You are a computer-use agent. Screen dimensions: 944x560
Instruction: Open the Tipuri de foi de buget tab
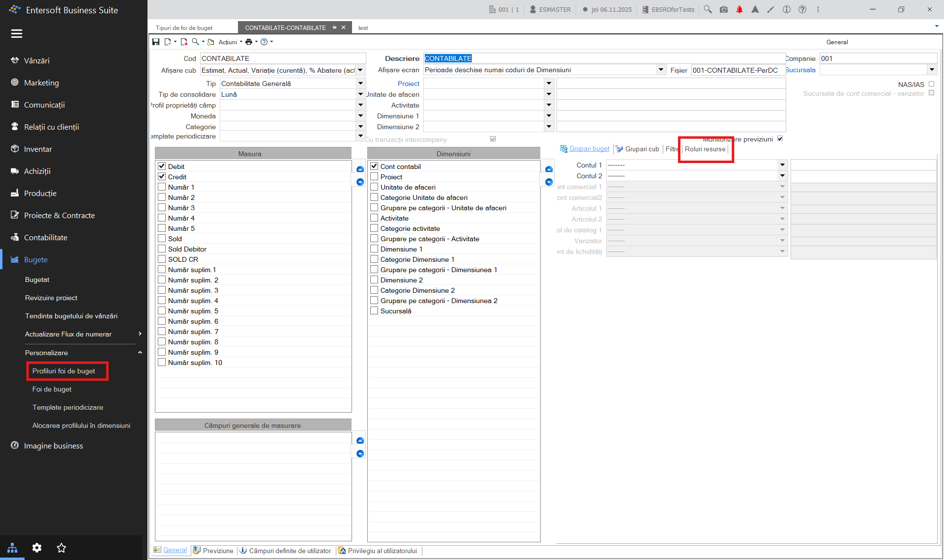click(184, 28)
